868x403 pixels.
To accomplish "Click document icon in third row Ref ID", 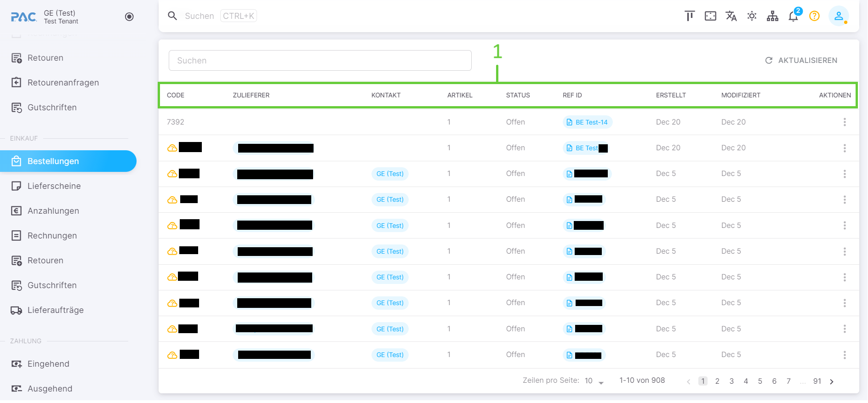I will tap(569, 174).
